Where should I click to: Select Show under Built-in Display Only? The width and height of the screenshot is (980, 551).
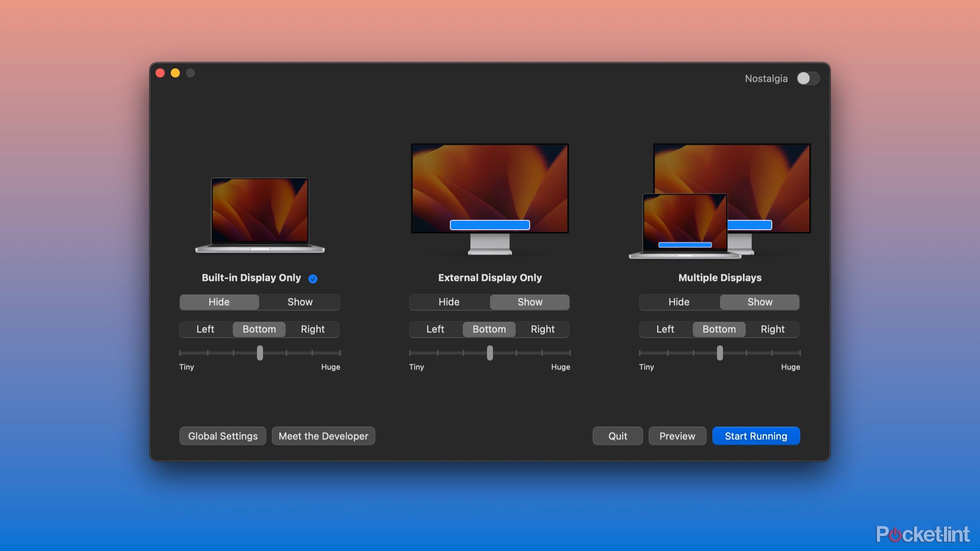[300, 302]
